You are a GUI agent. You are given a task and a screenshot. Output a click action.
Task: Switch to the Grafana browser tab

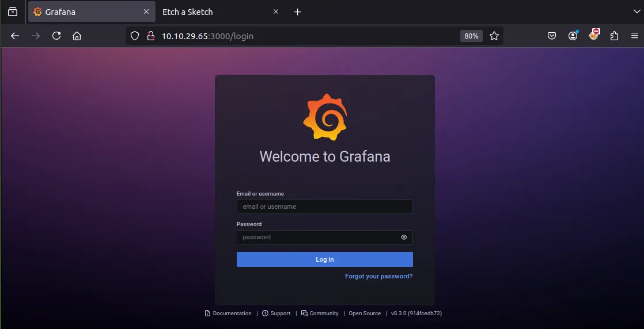[92, 12]
